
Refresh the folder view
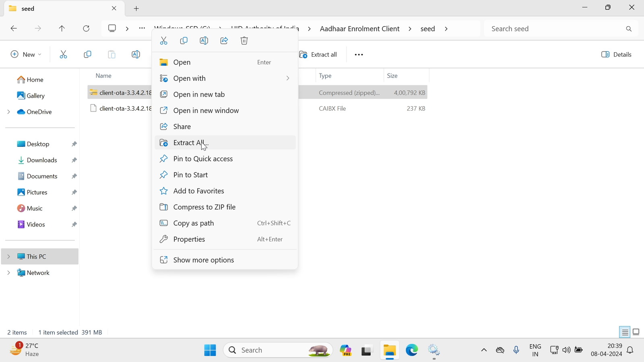pos(86,29)
